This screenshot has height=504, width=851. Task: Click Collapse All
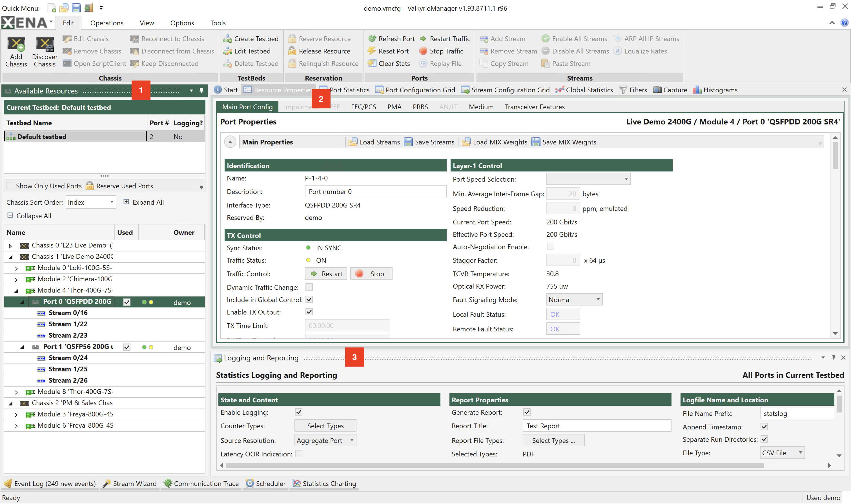(29, 216)
